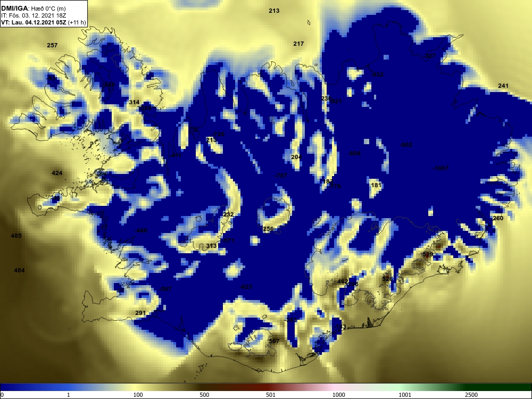Click the '-707' value in central Iceland
Screen dimensions: 532x399
coord(280,176)
